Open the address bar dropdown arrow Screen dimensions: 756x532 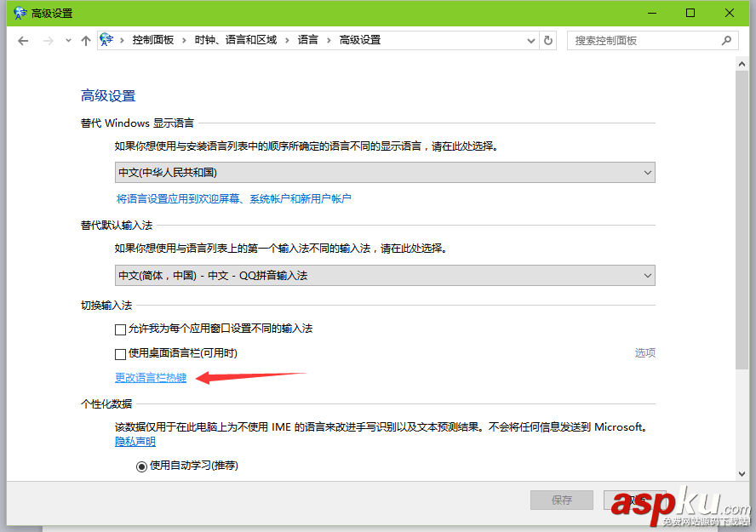click(530, 40)
